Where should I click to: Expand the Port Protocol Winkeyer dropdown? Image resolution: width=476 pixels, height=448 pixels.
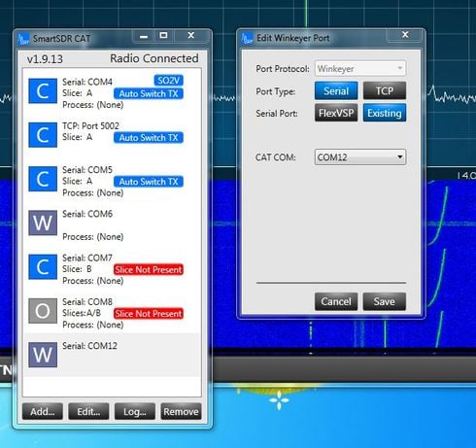click(360, 69)
